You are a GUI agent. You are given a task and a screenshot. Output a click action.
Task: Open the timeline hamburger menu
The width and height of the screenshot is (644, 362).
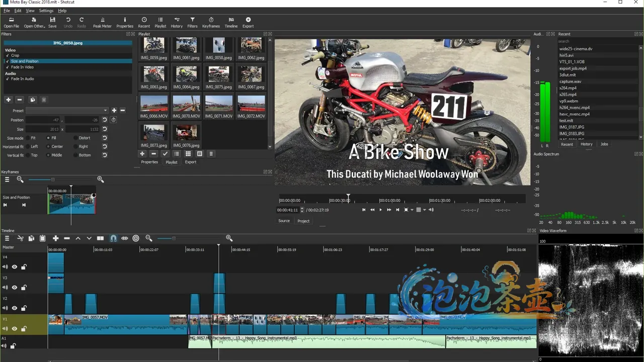[x=7, y=238]
